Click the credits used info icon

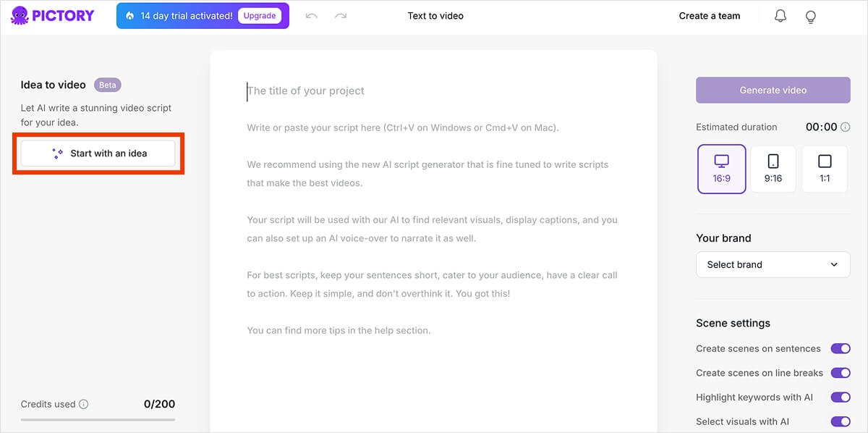click(83, 404)
